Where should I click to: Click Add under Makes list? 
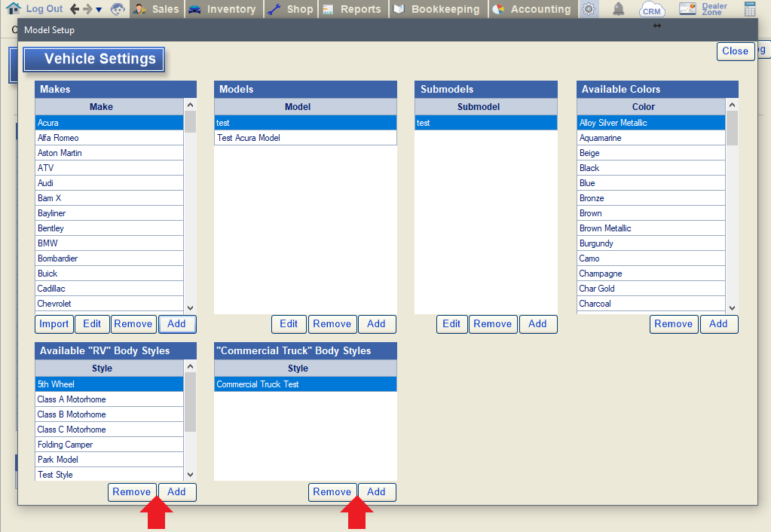coord(177,324)
